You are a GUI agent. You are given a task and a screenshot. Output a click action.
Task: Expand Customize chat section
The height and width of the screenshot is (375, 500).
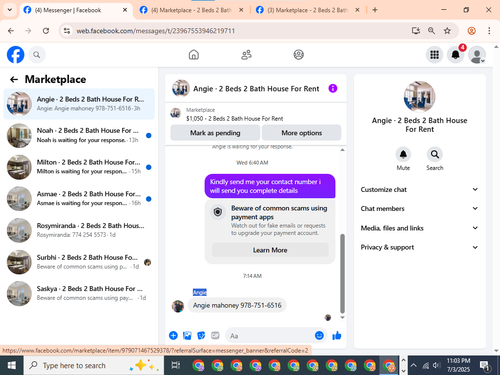(x=419, y=189)
